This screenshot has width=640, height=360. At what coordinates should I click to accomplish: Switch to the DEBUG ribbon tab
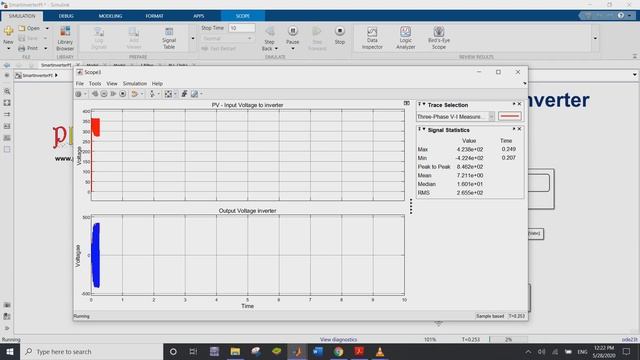66,16
